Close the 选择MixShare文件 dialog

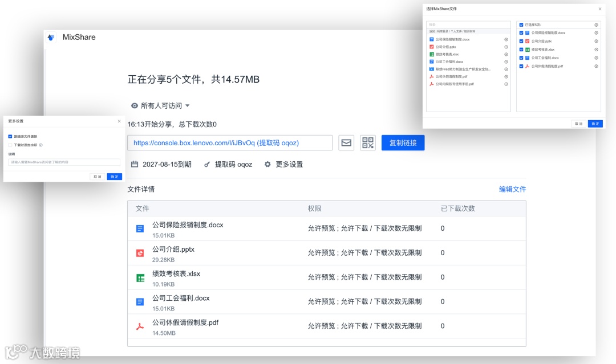[x=600, y=9]
